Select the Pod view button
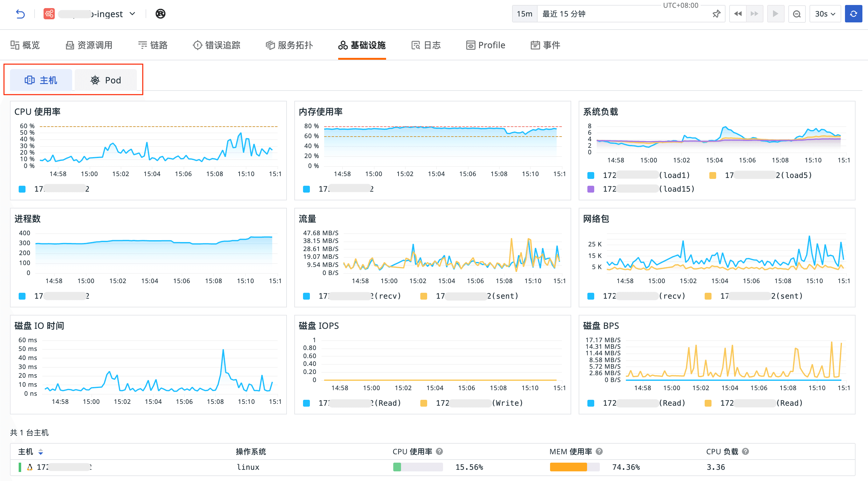Viewport: 868px width, 481px height. tap(106, 80)
